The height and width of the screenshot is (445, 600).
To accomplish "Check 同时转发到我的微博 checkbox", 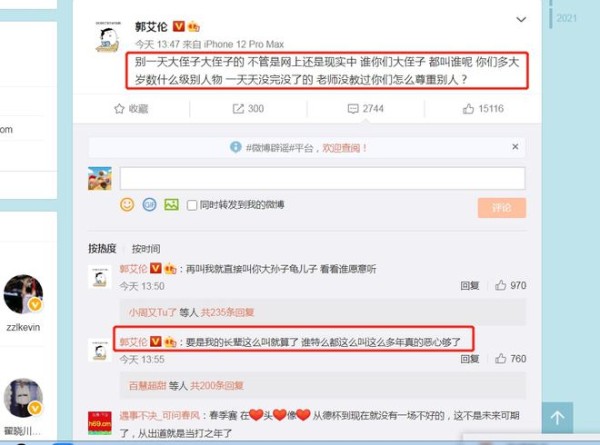I will 192,205.
